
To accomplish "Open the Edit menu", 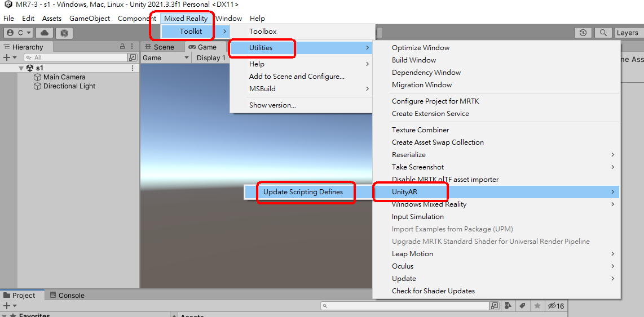I will click(x=28, y=19).
